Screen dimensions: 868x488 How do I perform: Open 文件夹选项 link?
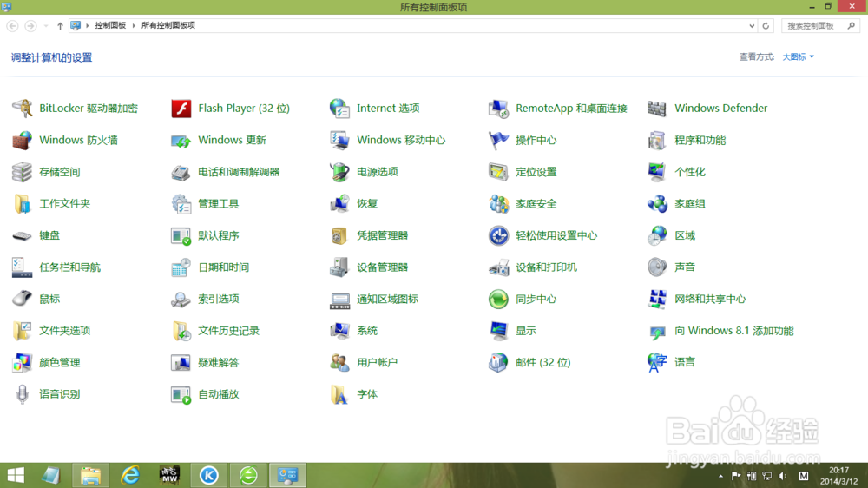[65, 331]
